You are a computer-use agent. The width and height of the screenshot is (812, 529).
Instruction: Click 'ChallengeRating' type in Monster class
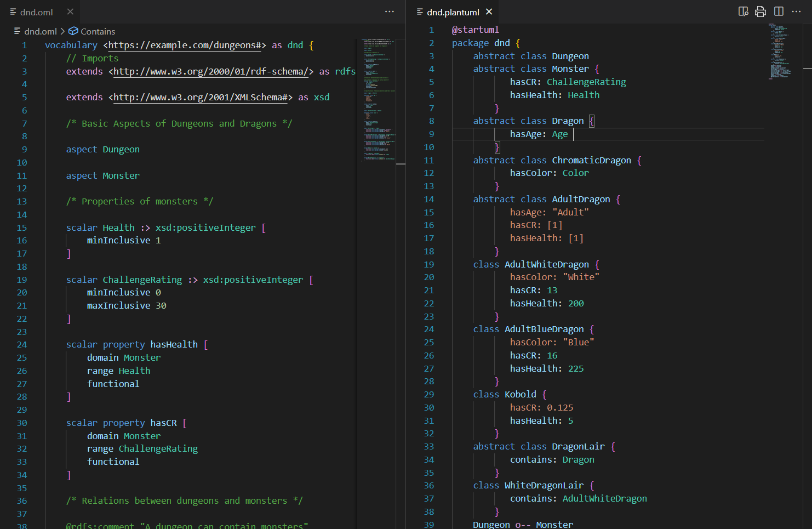[586, 82]
